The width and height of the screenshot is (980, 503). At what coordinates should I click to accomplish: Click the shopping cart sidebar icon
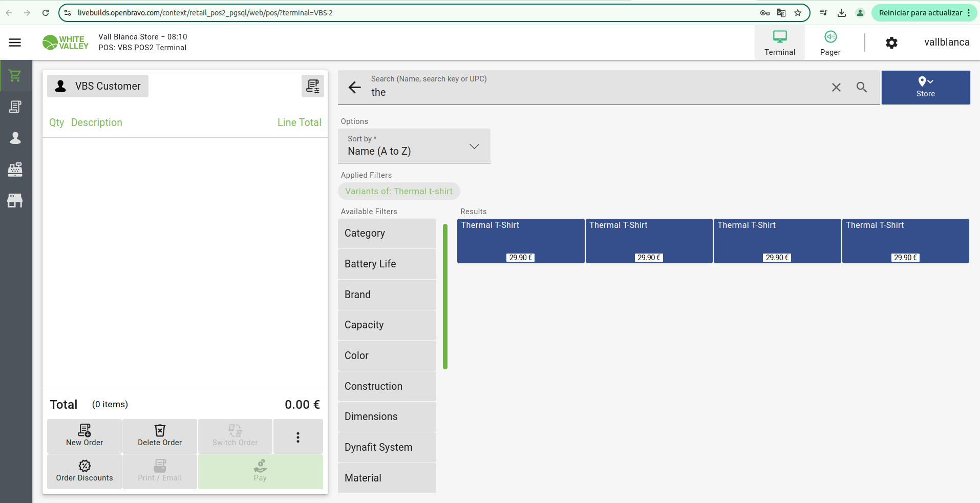pos(15,76)
